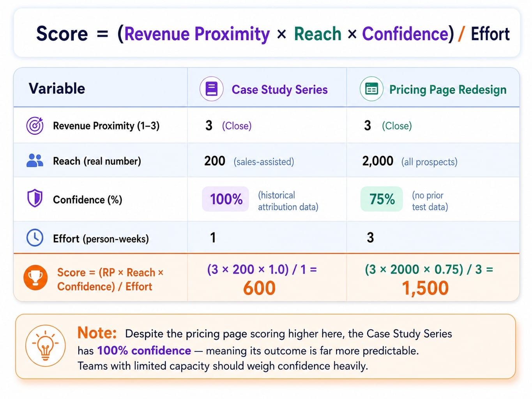Click '(Close)' in the Pricing Page column
This screenshot has width=532, height=399.
397,126
